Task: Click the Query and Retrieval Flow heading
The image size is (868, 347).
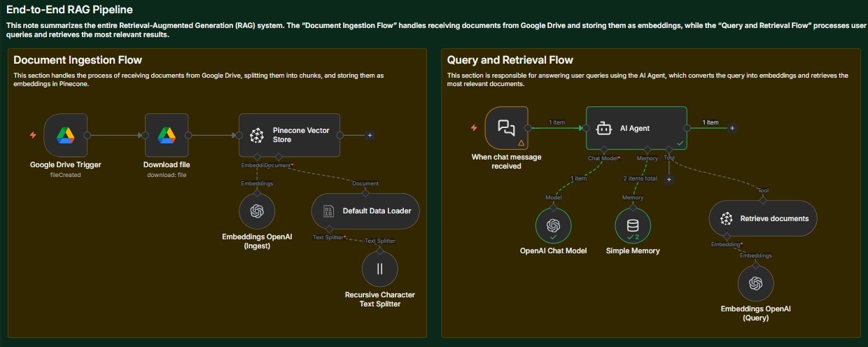Action: click(510, 60)
